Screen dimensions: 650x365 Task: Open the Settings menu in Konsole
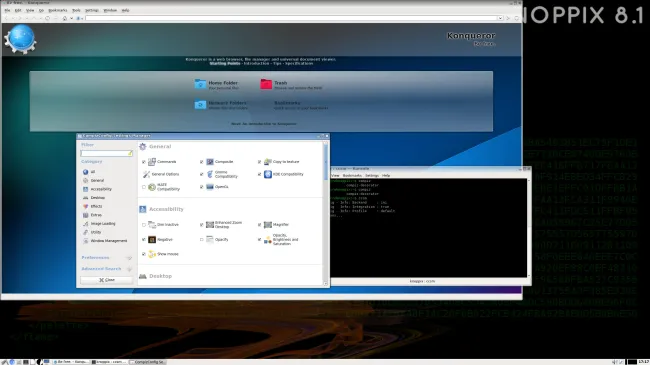point(372,175)
